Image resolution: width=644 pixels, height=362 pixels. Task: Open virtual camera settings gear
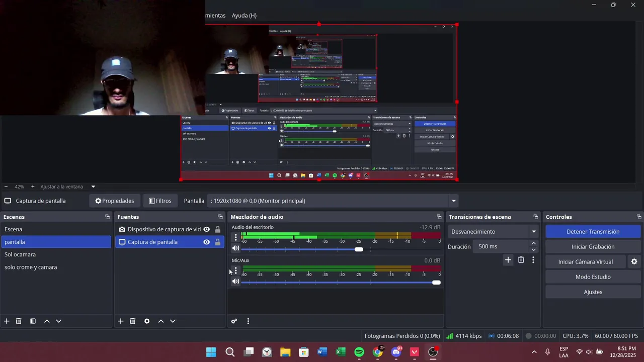(x=634, y=262)
